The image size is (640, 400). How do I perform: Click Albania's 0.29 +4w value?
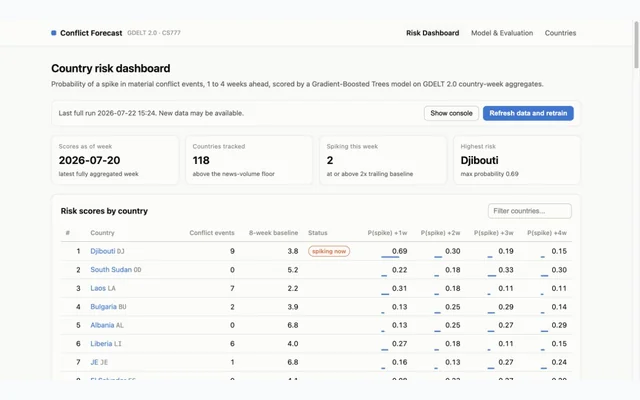point(559,325)
